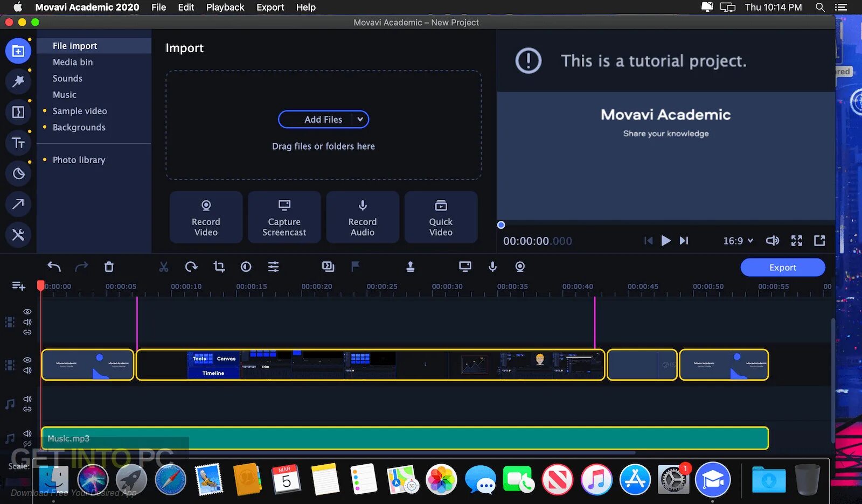Mute the upper video track audio

pyautogui.click(x=27, y=322)
